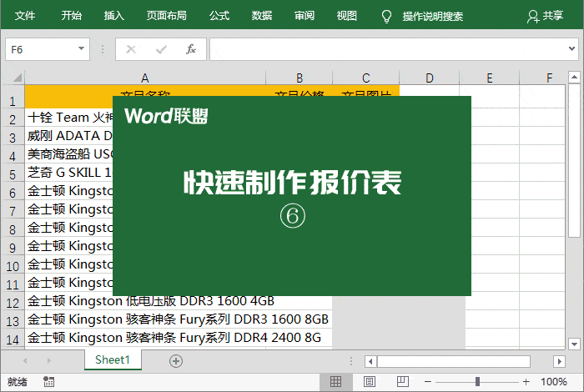Click cell with 美商海盗船 text

coord(69,154)
